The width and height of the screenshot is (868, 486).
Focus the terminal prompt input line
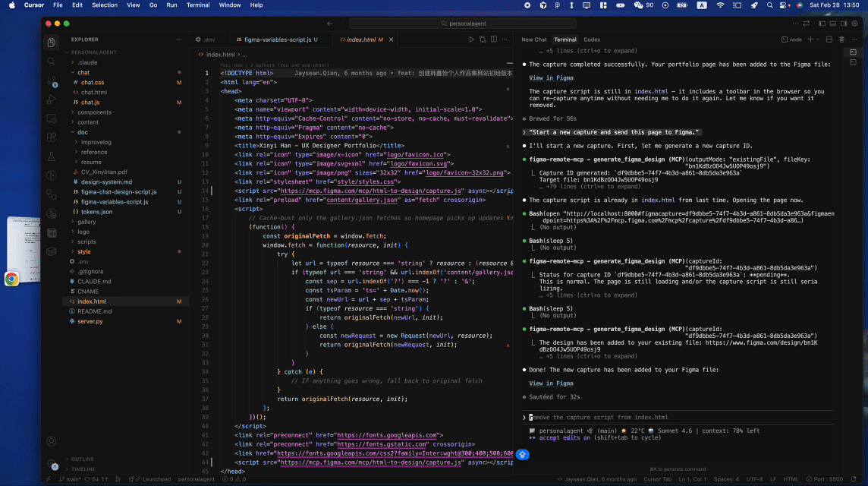(678, 418)
